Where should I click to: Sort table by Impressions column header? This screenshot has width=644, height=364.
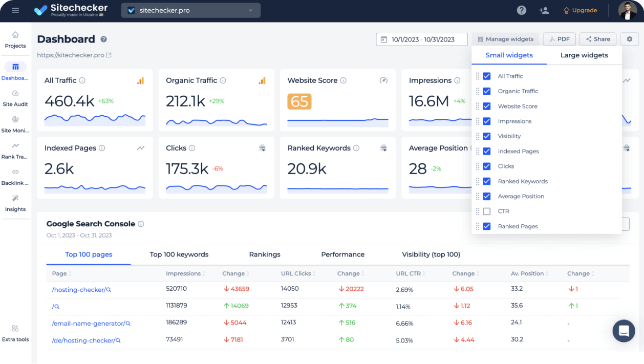tap(183, 274)
